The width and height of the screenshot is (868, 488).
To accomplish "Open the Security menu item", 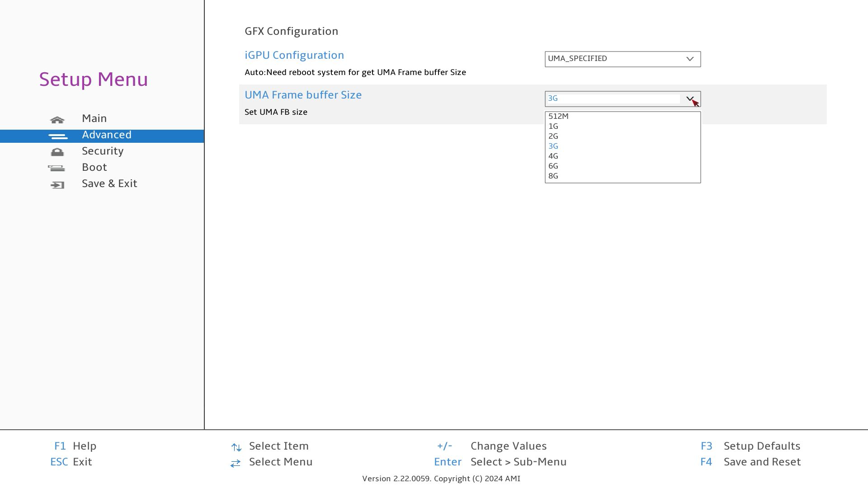I will (x=103, y=151).
